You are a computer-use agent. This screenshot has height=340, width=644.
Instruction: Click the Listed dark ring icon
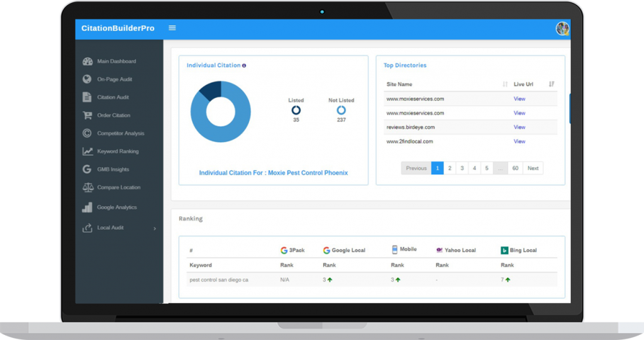point(296,110)
